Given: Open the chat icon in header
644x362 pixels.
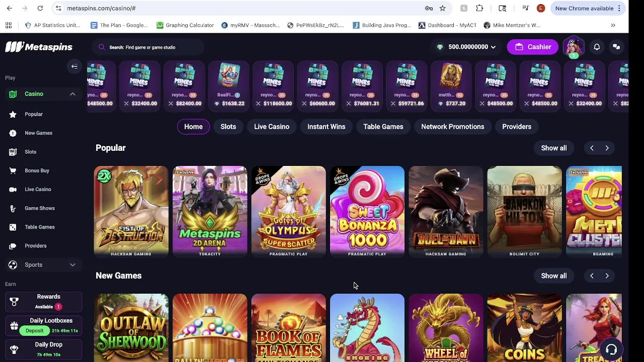Looking at the screenshot, I should coord(616,47).
